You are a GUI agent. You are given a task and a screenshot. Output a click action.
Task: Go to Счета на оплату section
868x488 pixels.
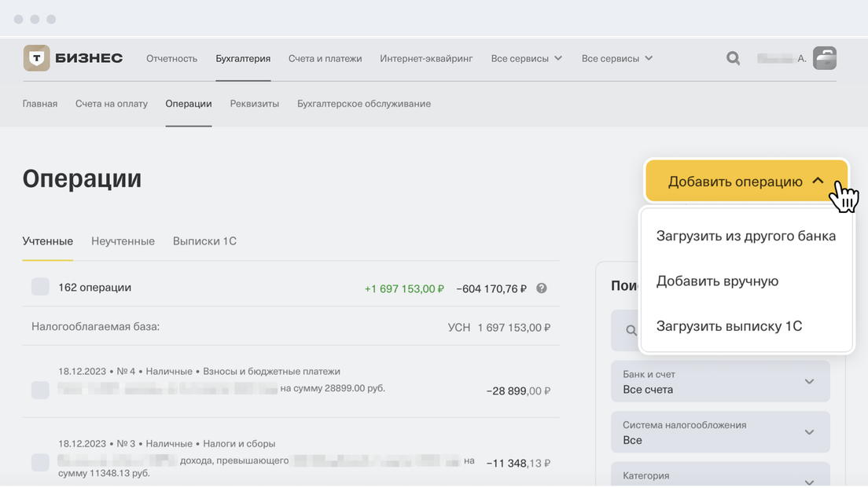pos(112,104)
